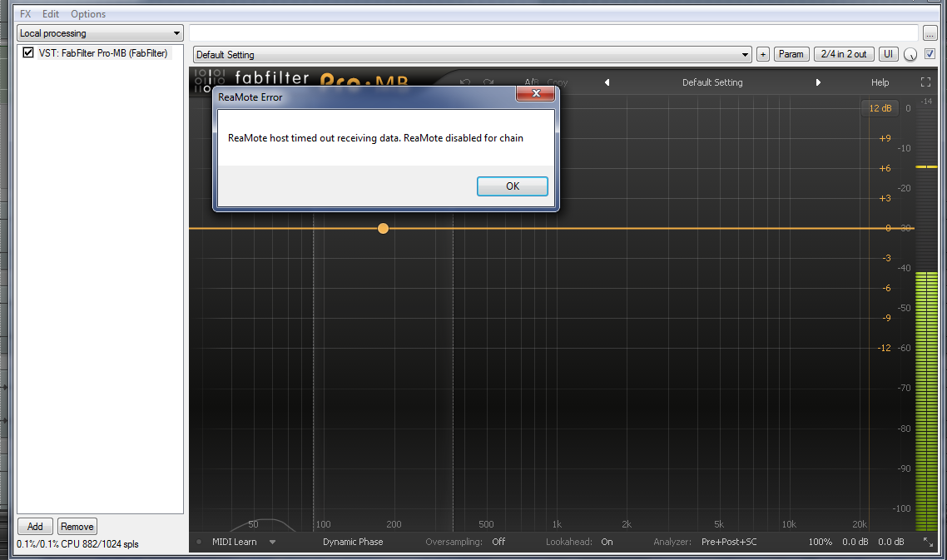Image resolution: width=947 pixels, height=560 pixels.
Task: Click the 100 frequency label
Action: click(x=323, y=524)
